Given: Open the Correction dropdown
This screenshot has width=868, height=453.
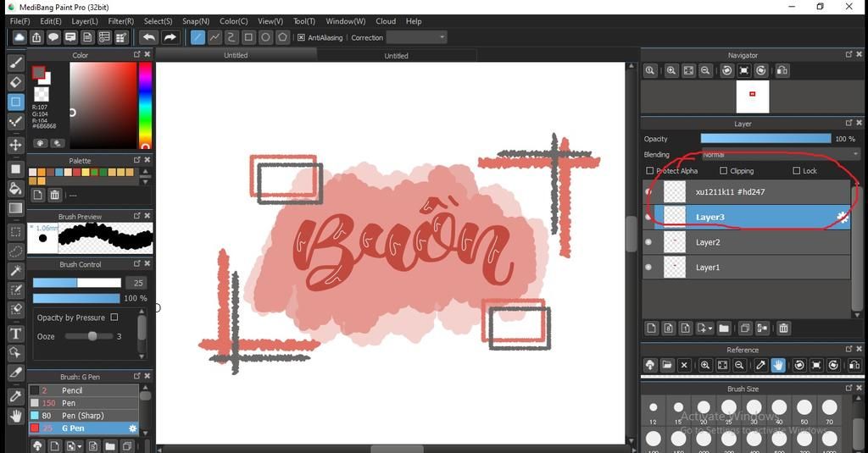Looking at the screenshot, I should [x=416, y=37].
